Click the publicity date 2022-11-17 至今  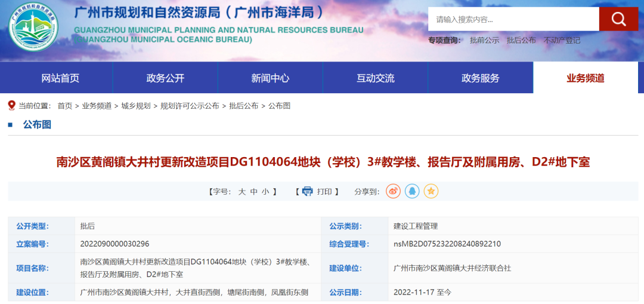(422, 293)
